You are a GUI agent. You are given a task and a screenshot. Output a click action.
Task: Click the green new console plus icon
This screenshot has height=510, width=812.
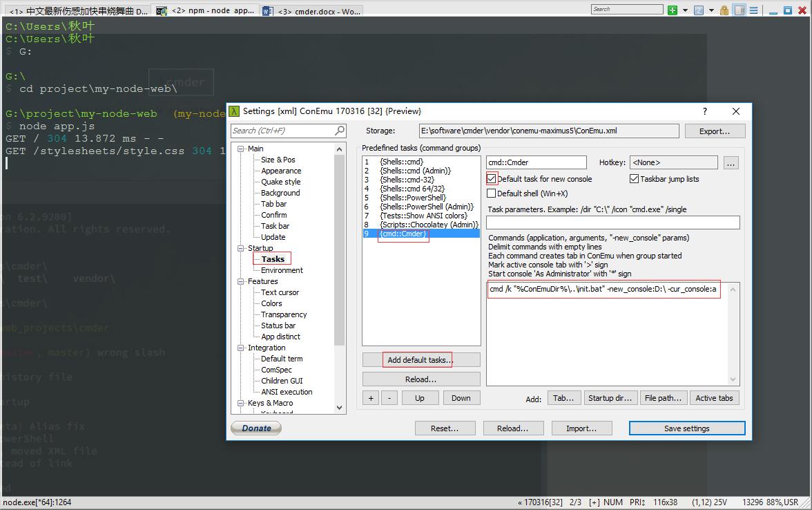(x=673, y=10)
